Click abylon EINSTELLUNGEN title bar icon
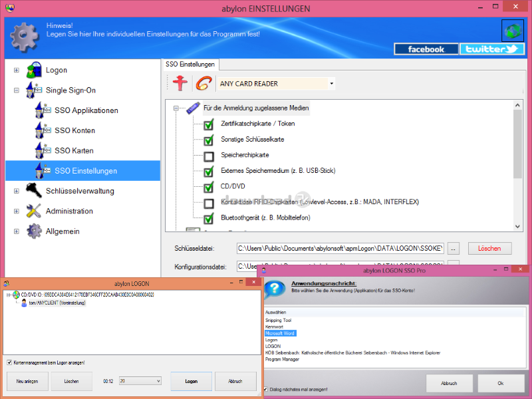 10,7
